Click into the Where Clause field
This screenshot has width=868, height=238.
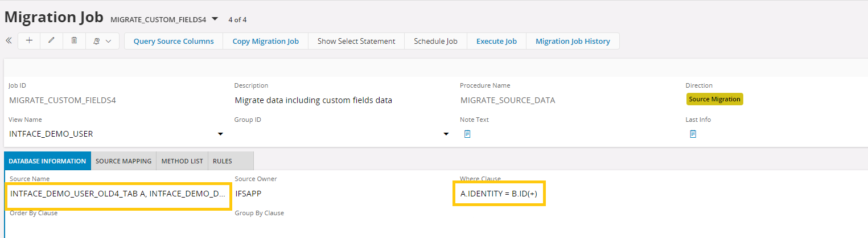pos(499,194)
